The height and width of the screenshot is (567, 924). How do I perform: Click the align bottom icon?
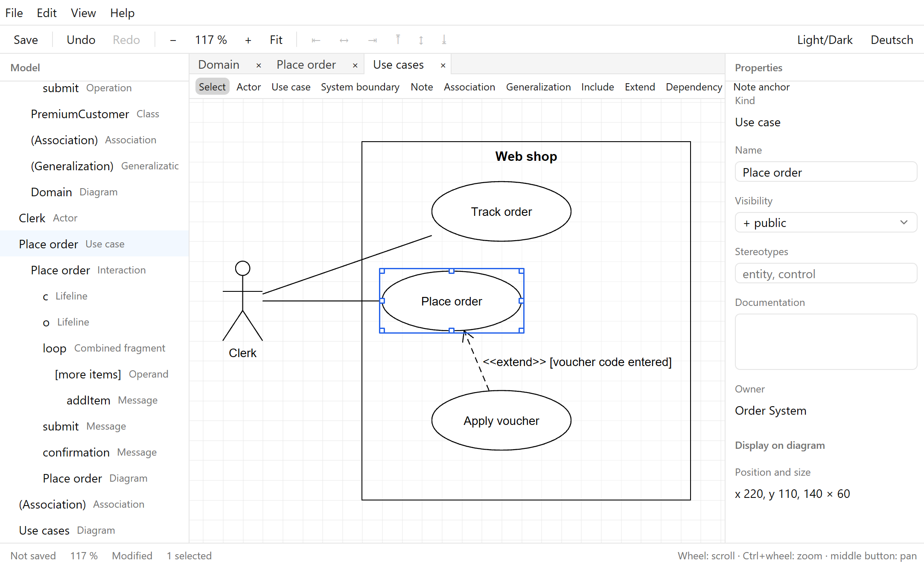(x=444, y=40)
